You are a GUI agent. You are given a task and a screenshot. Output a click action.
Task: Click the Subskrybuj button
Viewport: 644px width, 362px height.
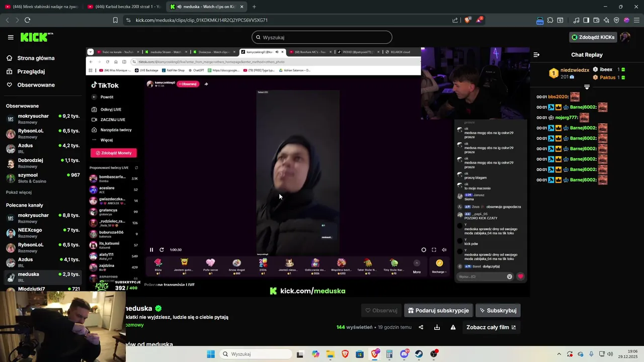tap(498, 311)
